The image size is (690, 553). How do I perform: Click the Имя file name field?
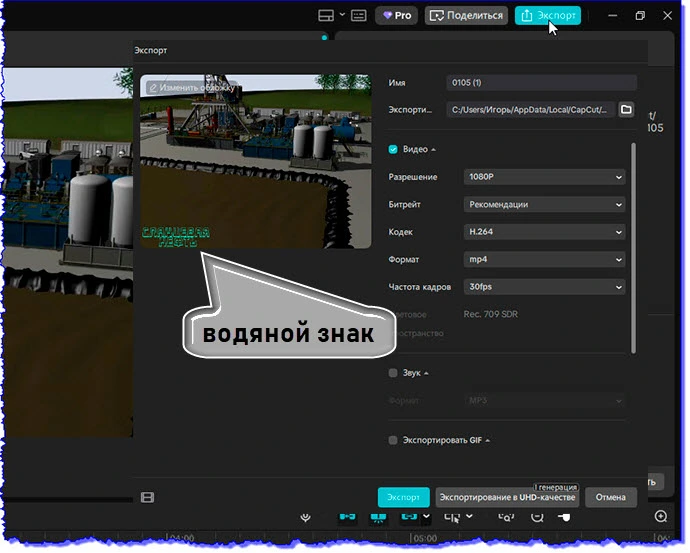tap(541, 83)
